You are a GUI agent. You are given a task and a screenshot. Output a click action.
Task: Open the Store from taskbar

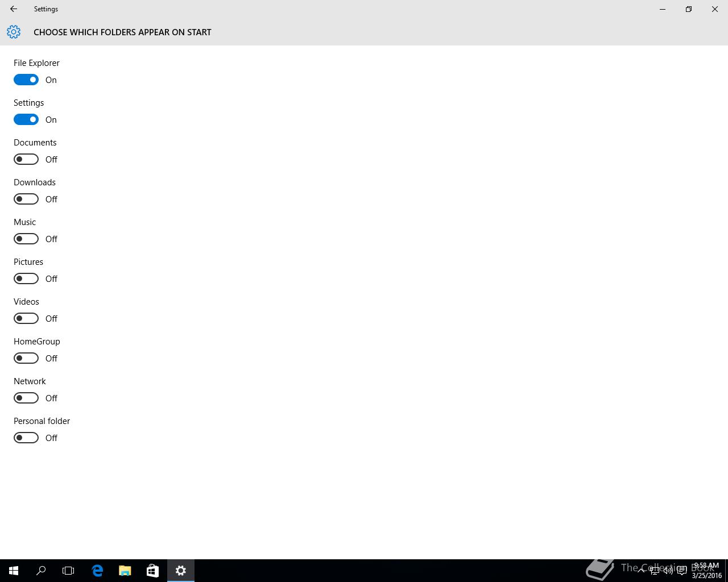coord(152,571)
